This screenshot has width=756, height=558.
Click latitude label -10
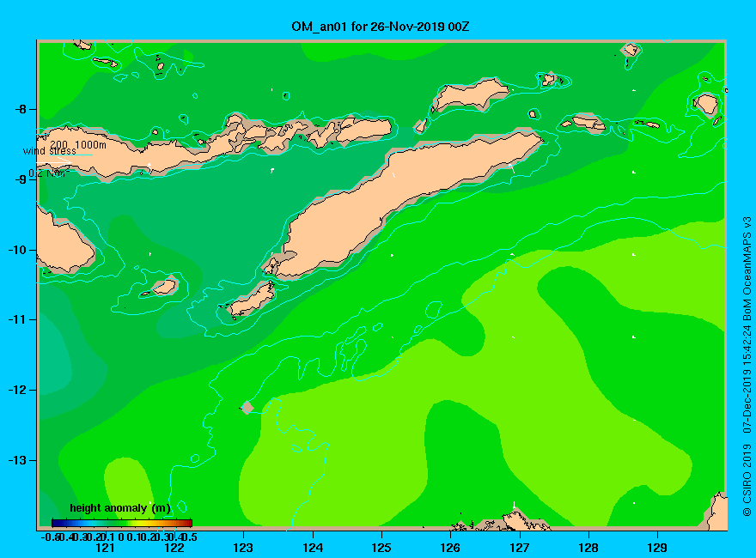18,250
